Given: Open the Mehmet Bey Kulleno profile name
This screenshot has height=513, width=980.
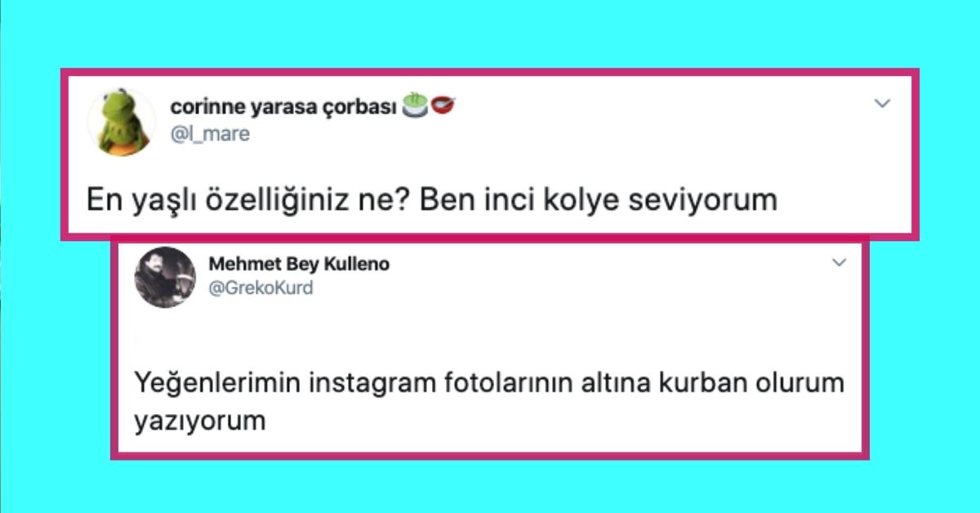Looking at the screenshot, I should click(x=300, y=264).
